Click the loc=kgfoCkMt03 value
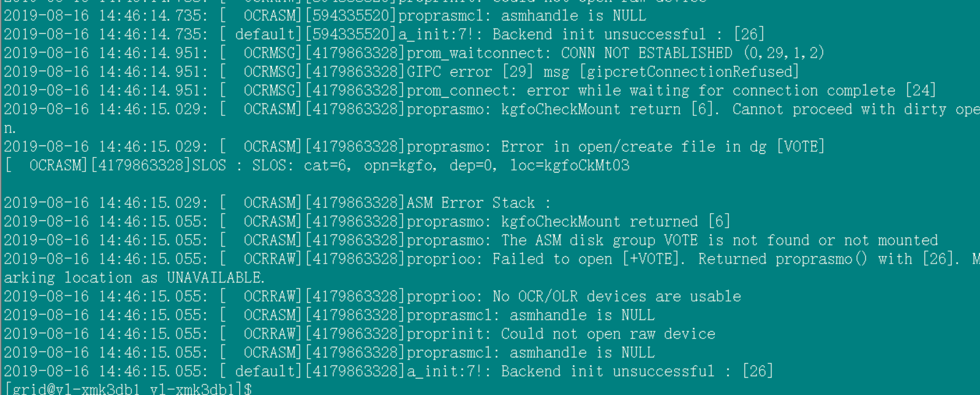Screen dimensions: 980x395 (x=570, y=165)
